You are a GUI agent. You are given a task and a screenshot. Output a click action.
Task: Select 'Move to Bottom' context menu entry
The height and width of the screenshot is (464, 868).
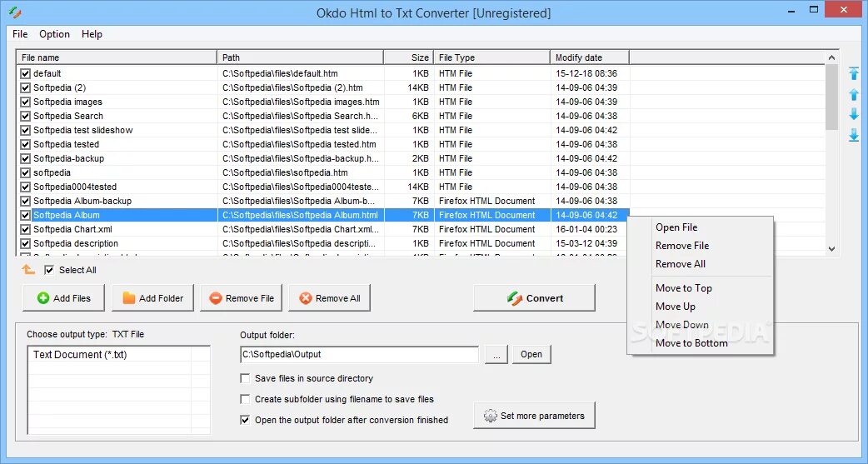coord(700,342)
